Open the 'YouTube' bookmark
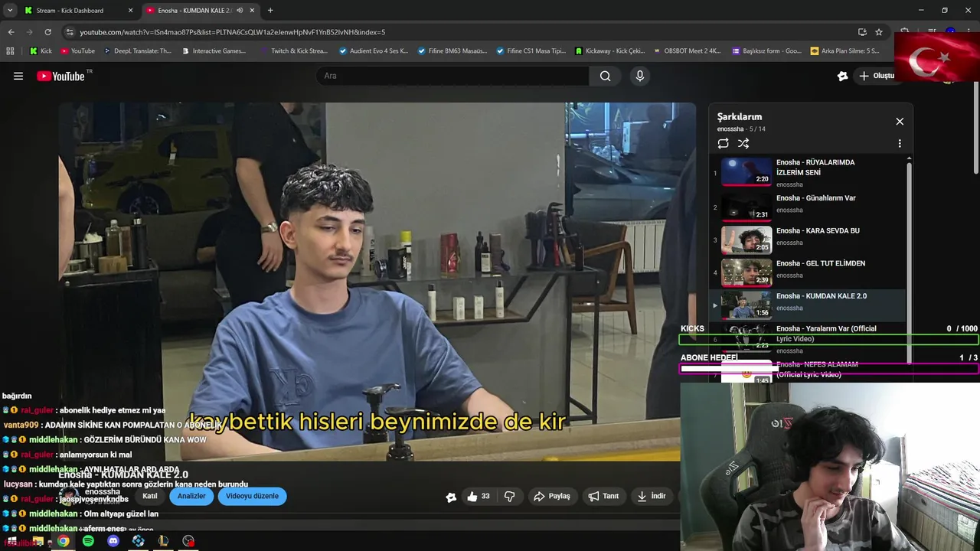980x551 pixels. pos(77,51)
